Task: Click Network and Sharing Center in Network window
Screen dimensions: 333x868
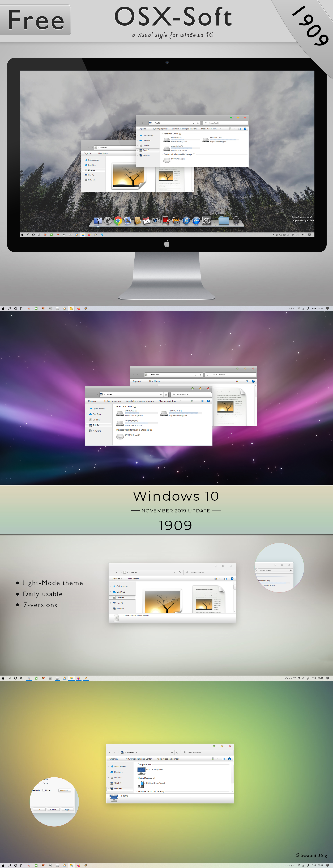Action: point(139,759)
